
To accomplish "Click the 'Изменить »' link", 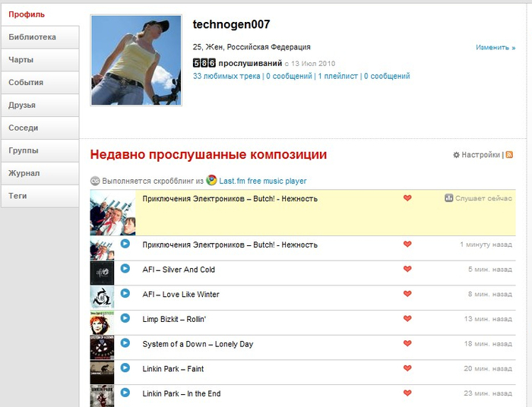I will (496, 47).
